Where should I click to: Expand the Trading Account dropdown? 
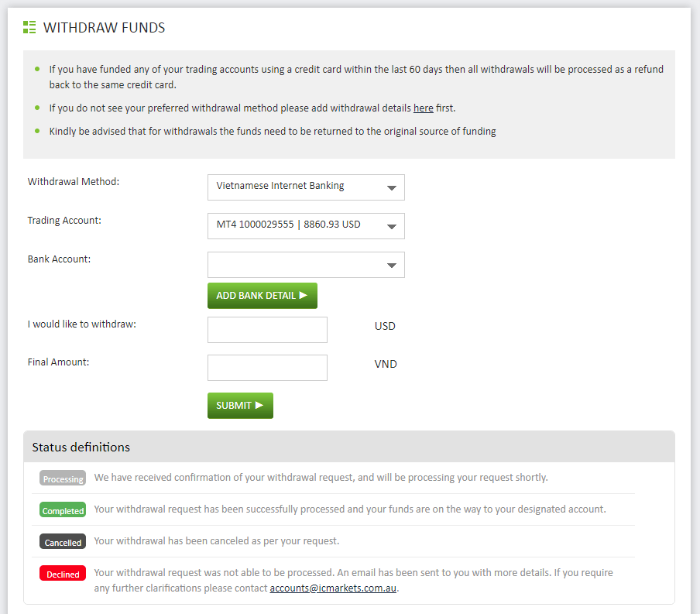[x=306, y=226]
